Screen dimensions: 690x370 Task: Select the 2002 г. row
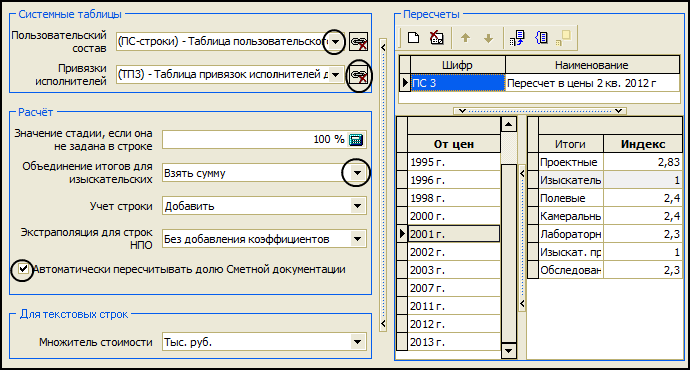[454, 252]
